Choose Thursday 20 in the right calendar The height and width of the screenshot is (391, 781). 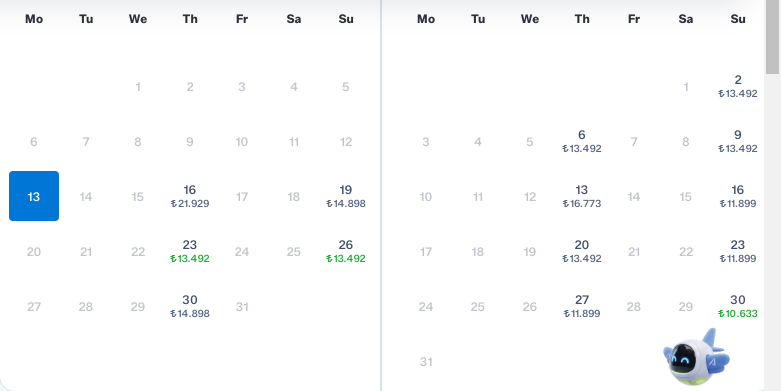tap(582, 251)
